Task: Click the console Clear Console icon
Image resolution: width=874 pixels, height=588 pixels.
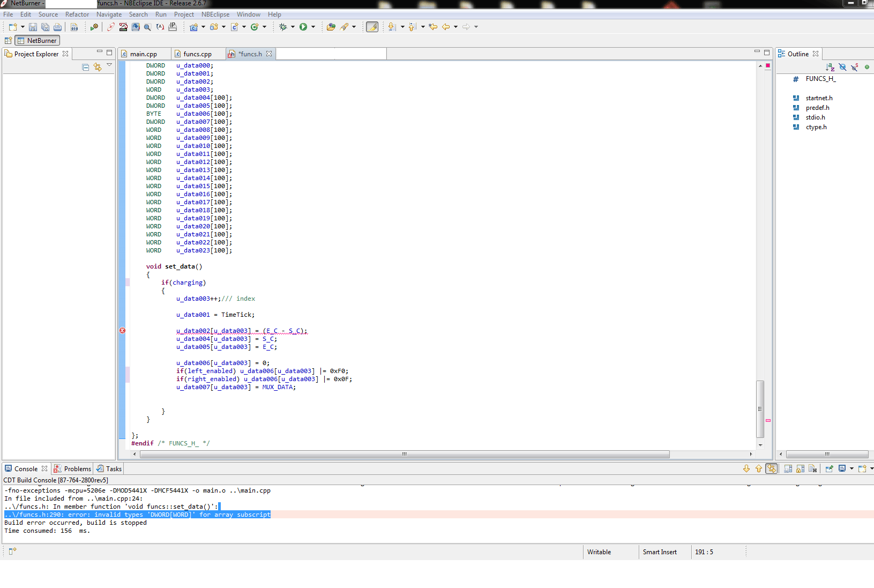Action: pos(813,468)
